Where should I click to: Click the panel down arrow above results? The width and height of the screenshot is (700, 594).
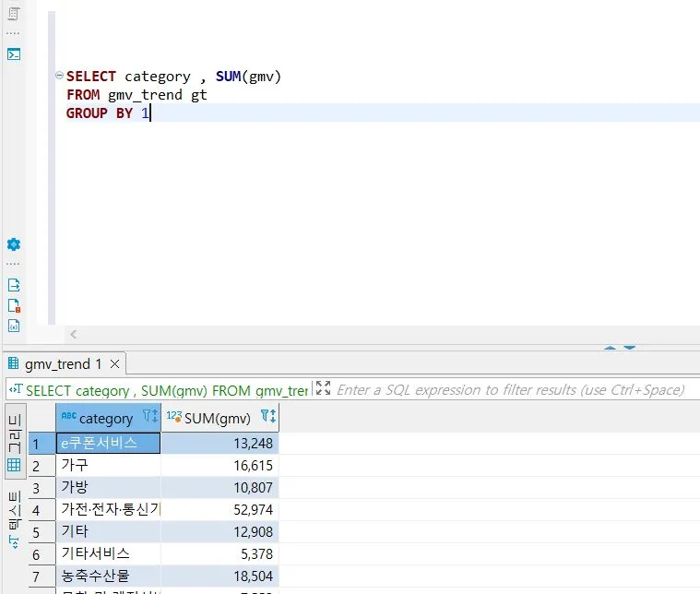pos(630,348)
